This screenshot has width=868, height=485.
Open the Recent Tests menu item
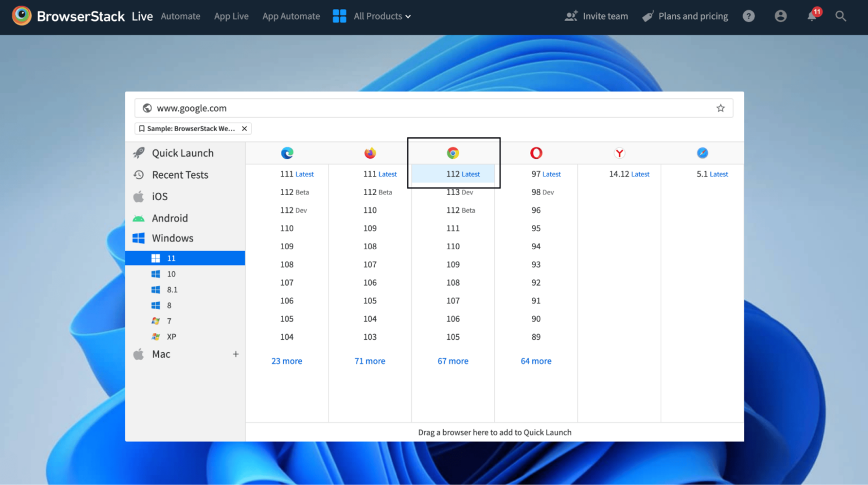[180, 175]
